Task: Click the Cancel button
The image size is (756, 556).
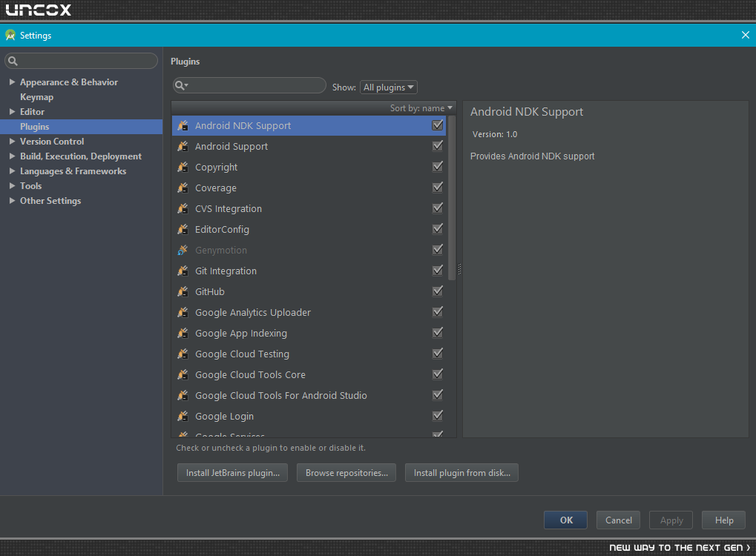Action: [618, 520]
